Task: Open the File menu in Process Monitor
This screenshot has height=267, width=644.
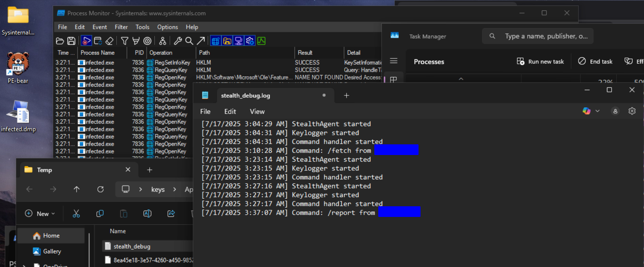Action: (x=62, y=27)
